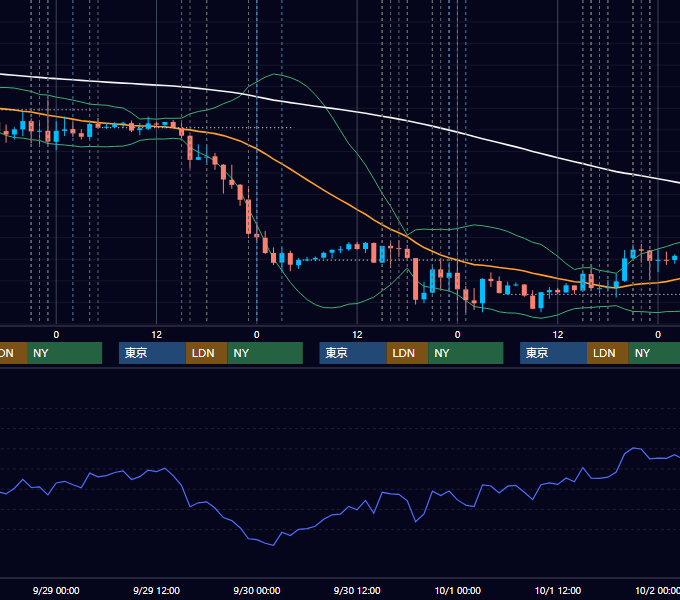Select the 9/30 00:00 date label
This screenshot has height=600, width=680.
tap(257, 590)
